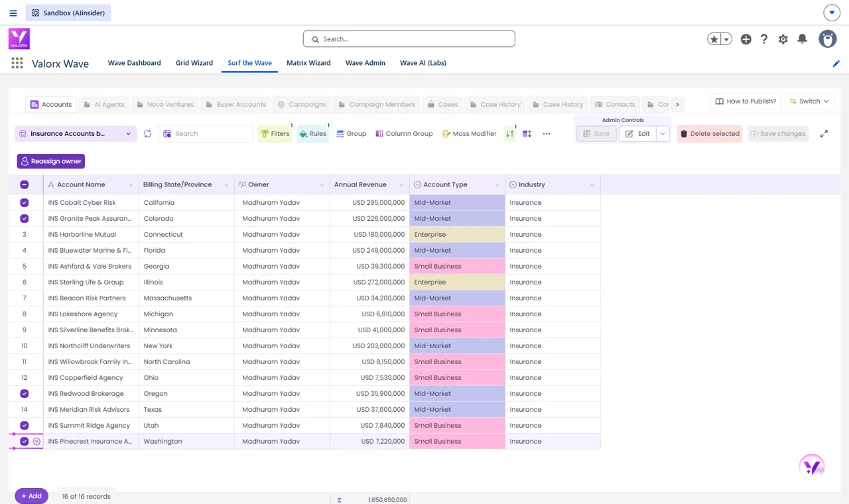
Task: Open the Switch dropdown
Action: pyautogui.click(x=809, y=101)
